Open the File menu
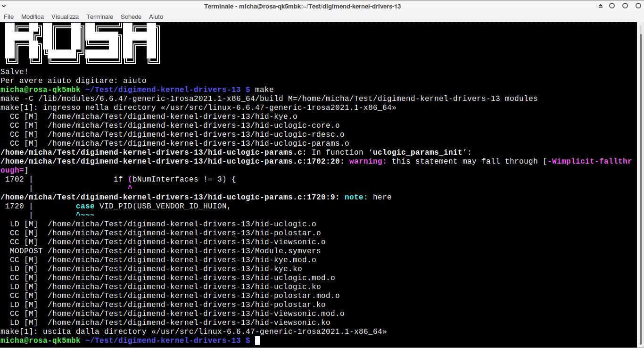Viewport: 644px width, 348px height. pos(8,17)
